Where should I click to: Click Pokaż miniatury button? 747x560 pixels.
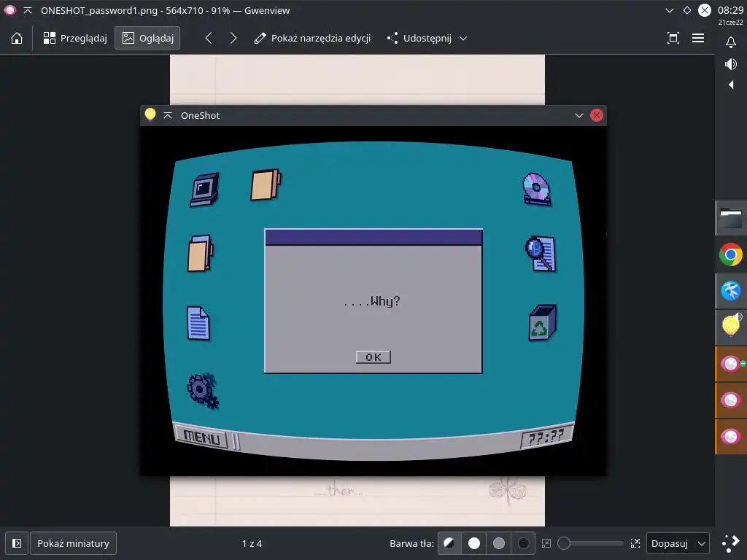point(74,543)
